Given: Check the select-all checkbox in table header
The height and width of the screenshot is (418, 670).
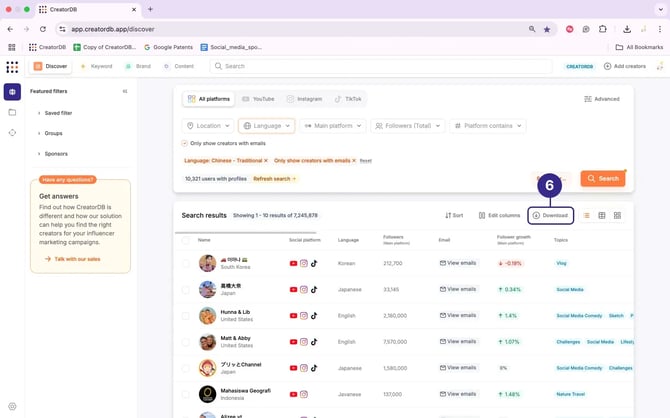Looking at the screenshot, I should click(x=185, y=240).
